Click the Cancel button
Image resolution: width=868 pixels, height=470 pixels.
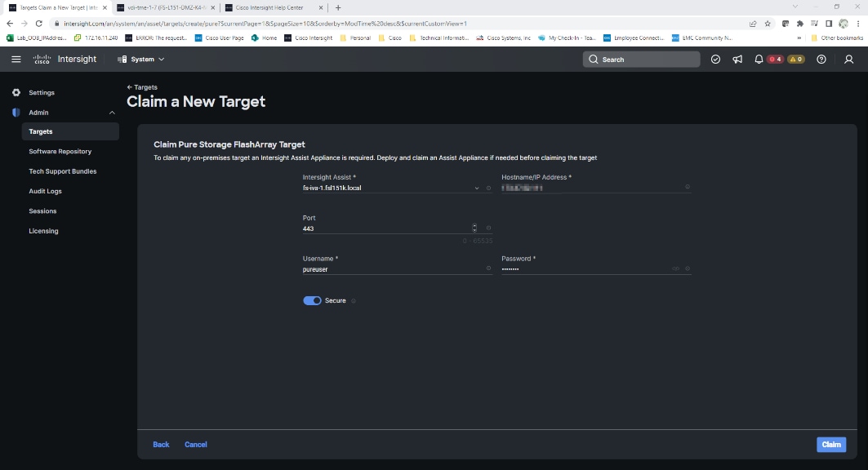point(195,445)
